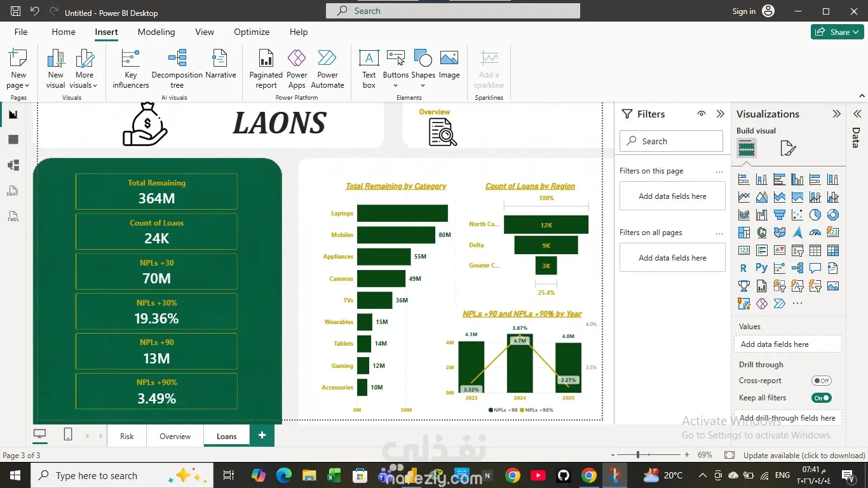The height and width of the screenshot is (488, 868).
Task: Insert a Paginated report
Action: click(266, 69)
